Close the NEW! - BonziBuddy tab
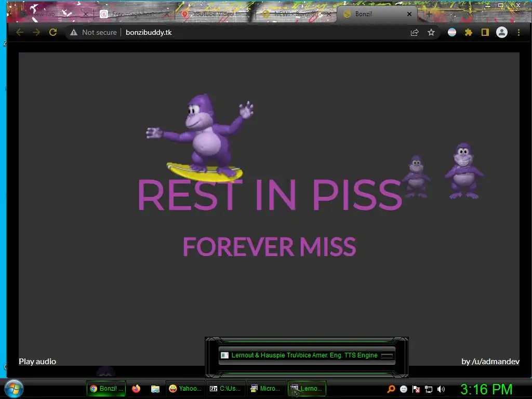This screenshot has height=399, width=532. pyautogui.click(x=328, y=14)
